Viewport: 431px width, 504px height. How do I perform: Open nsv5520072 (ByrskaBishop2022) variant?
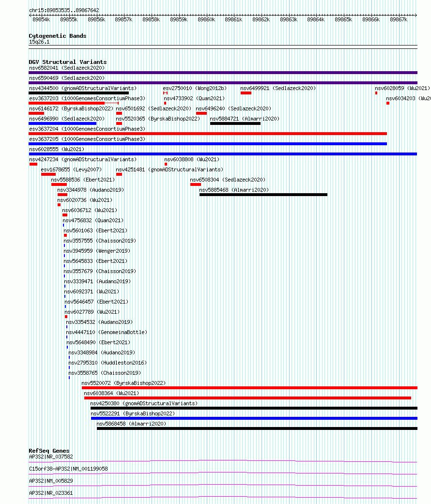pyautogui.click(x=124, y=383)
